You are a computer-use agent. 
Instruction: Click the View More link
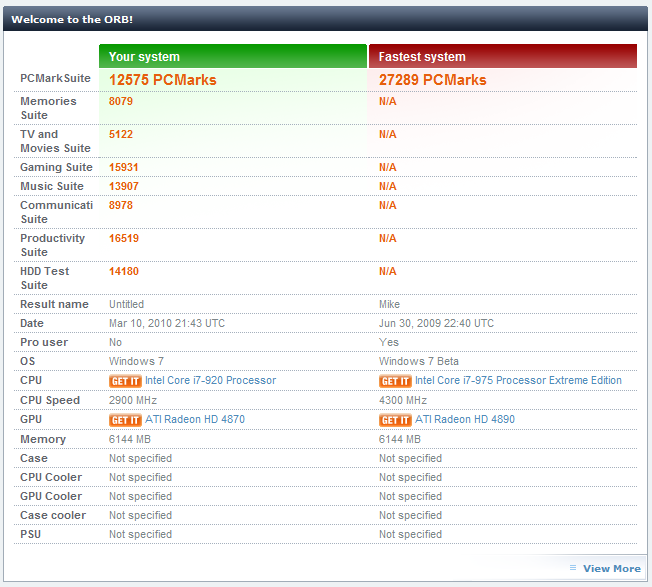coord(612,568)
